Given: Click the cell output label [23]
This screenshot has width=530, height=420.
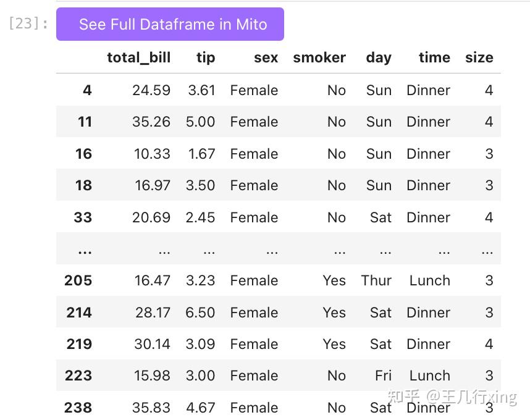Looking at the screenshot, I should 28,23.
